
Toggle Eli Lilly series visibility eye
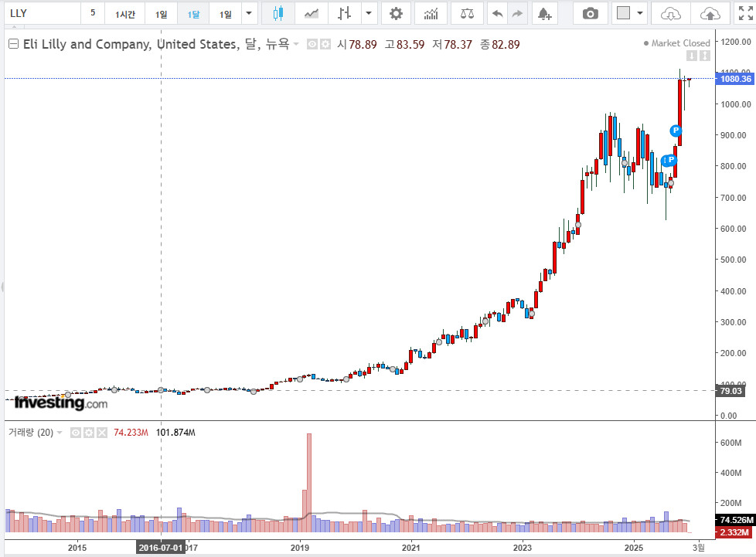click(312, 44)
